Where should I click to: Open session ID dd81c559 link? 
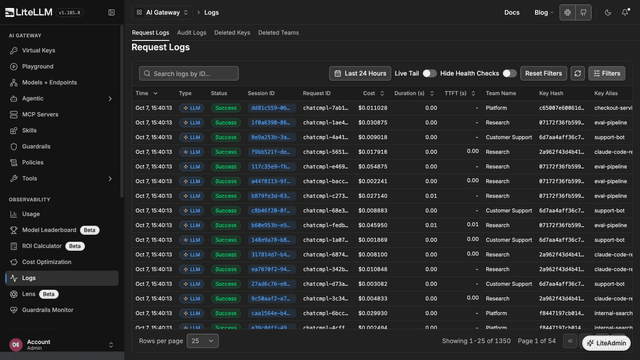pyautogui.click(x=271, y=108)
